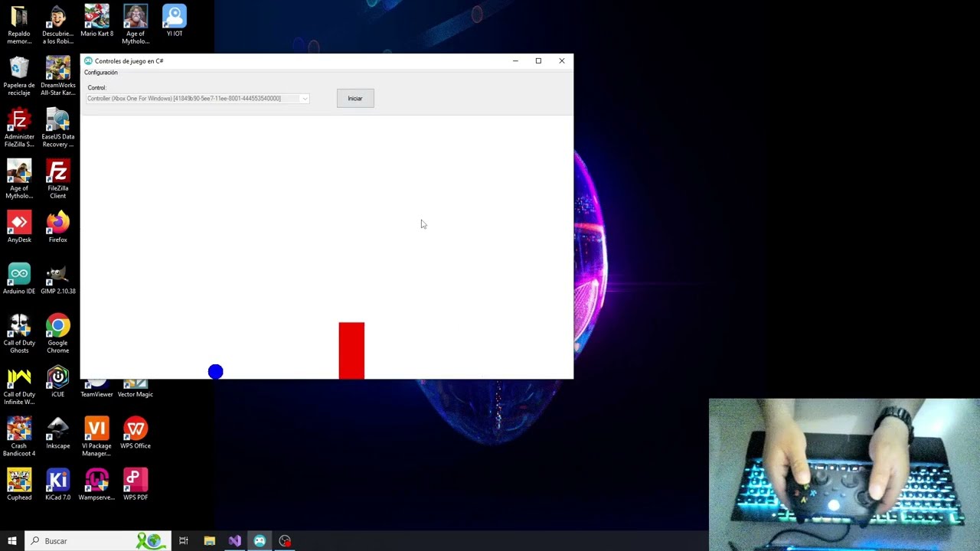Select the KiCad 7.0 desktop icon

click(57, 484)
